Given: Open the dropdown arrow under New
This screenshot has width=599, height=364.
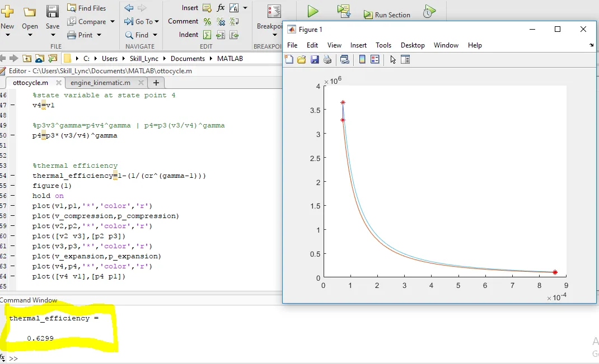Looking at the screenshot, I should tap(7, 35).
